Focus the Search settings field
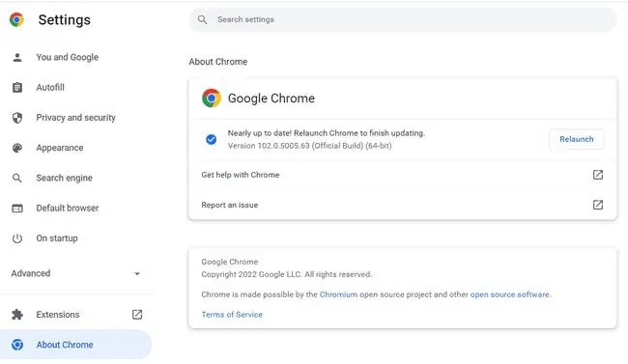Screen dimensions: 628x364 click(x=403, y=19)
